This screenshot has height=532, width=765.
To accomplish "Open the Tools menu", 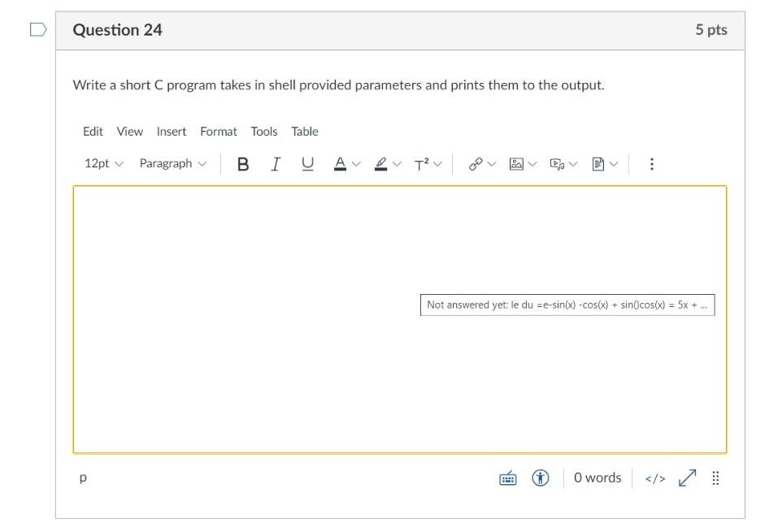I will point(266,131).
